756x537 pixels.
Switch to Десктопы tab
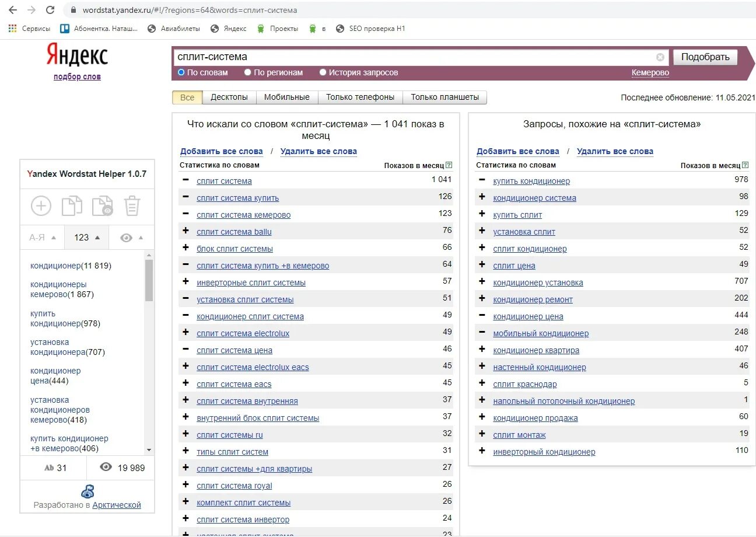[x=229, y=97]
